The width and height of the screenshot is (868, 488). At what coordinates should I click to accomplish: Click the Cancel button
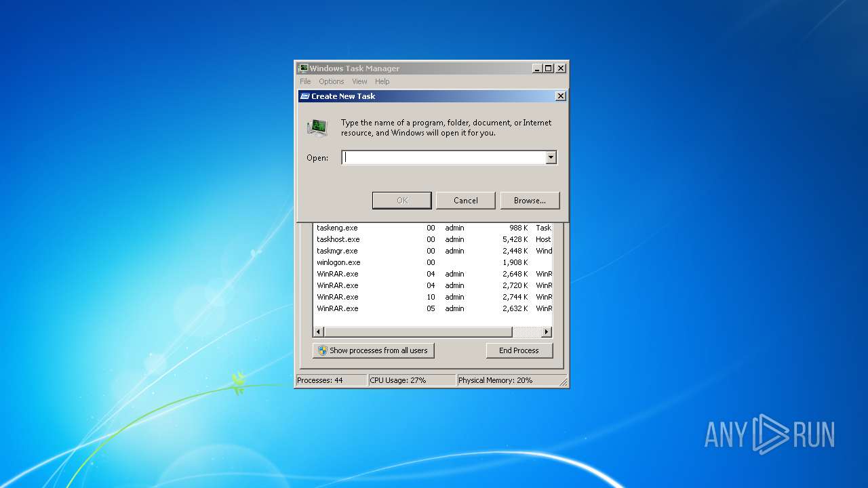pos(466,201)
